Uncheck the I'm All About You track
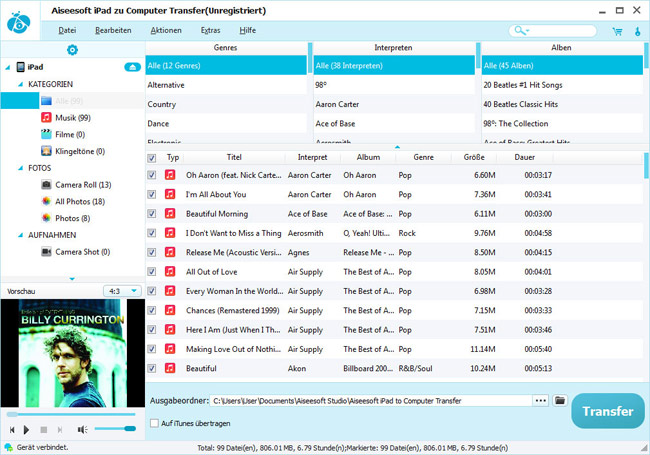This screenshot has width=650, height=455. point(152,194)
